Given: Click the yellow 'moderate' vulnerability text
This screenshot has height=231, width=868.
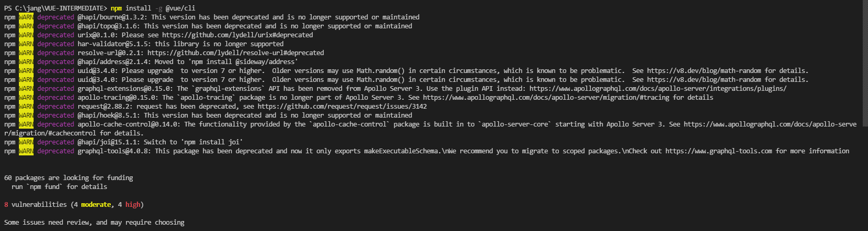Looking at the screenshot, I should tap(96, 205).
